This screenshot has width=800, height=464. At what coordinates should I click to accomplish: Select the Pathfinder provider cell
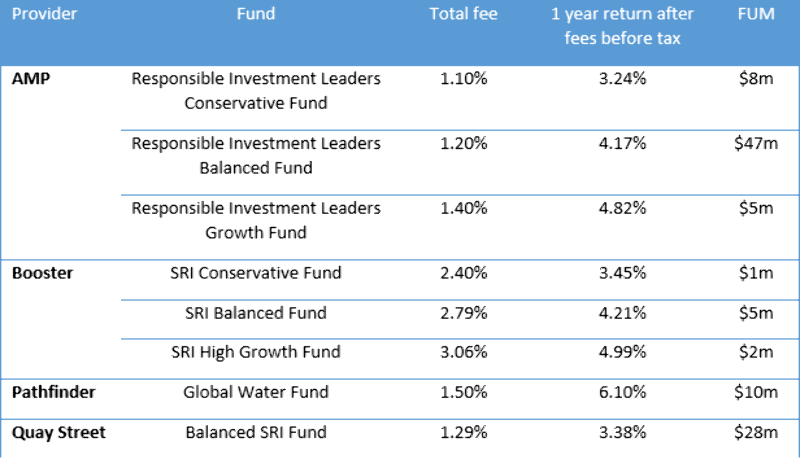tap(53, 391)
